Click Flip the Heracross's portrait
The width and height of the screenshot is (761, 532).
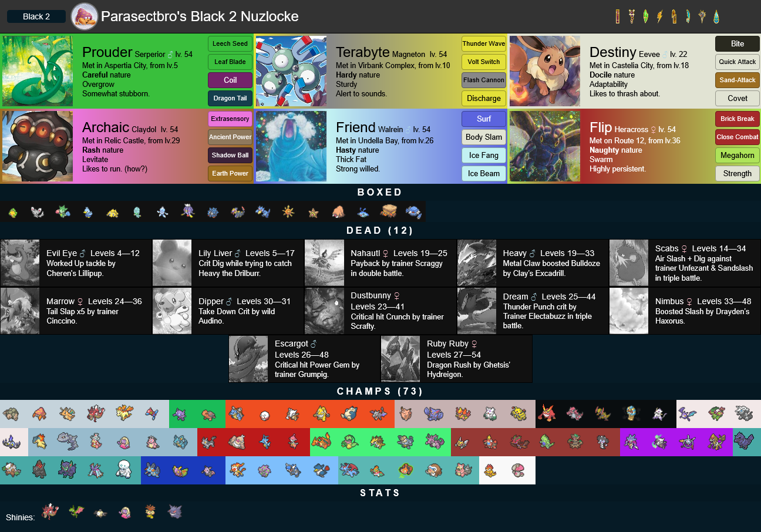point(545,146)
